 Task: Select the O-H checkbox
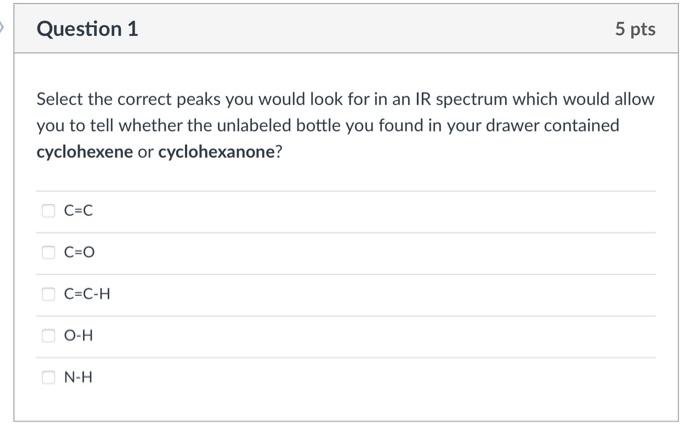pos(47,336)
